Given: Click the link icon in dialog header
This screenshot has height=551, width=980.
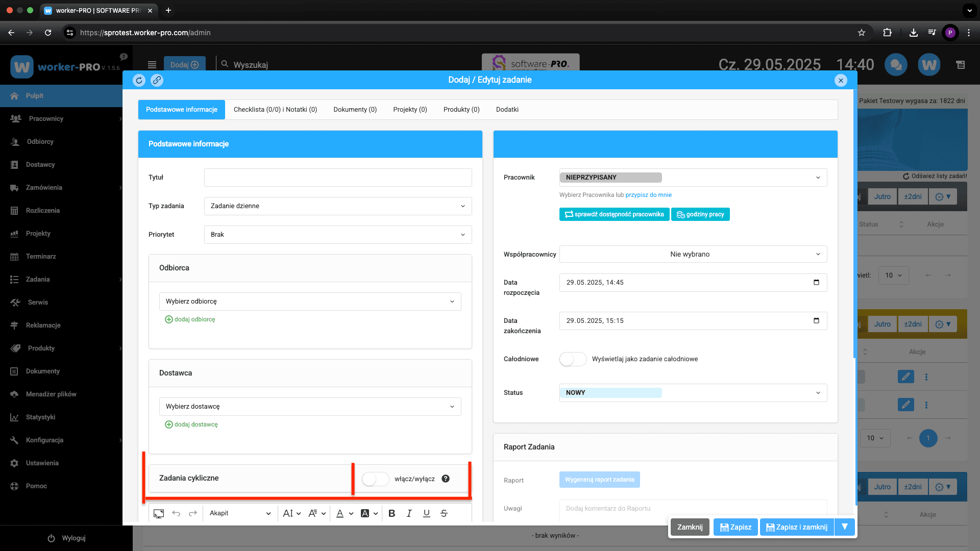Looking at the screenshot, I should pyautogui.click(x=157, y=80).
